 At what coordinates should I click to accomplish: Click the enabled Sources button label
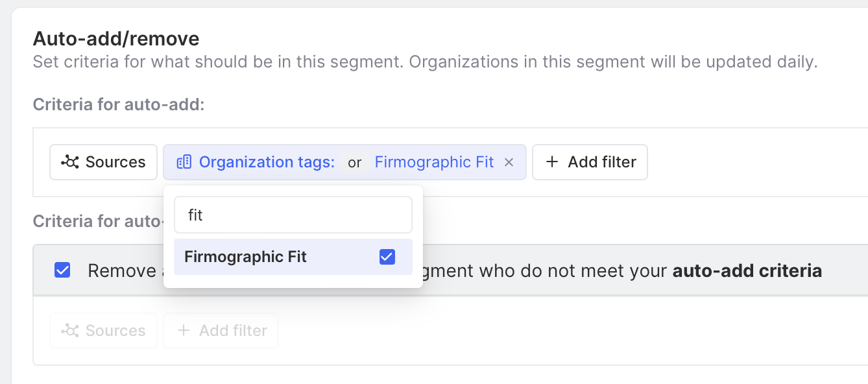115,162
